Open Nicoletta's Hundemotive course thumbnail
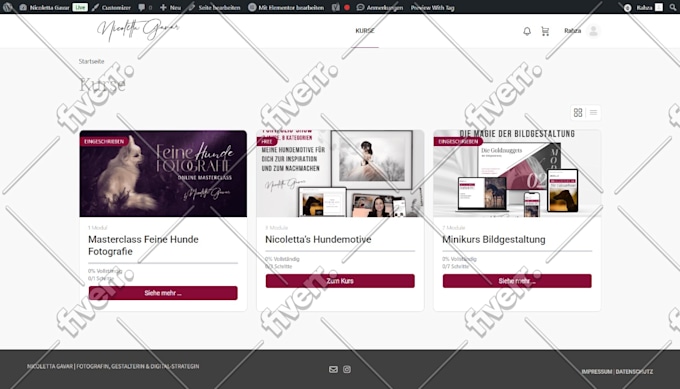The image size is (680, 389). pyautogui.click(x=340, y=173)
